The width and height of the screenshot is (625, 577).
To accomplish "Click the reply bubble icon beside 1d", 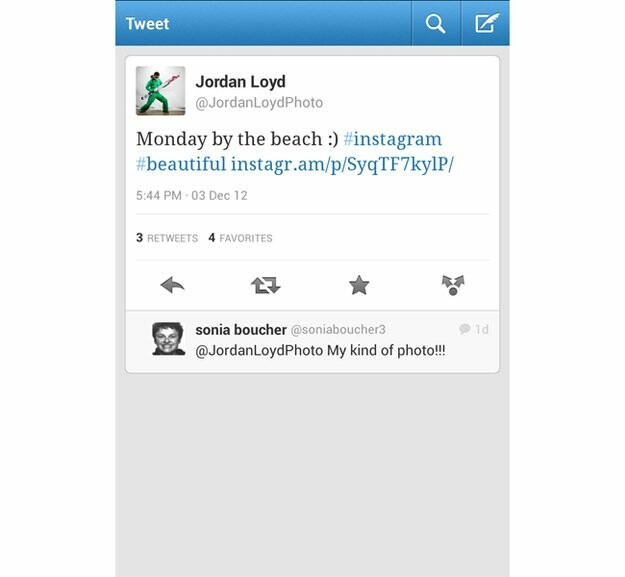I will coord(465,329).
